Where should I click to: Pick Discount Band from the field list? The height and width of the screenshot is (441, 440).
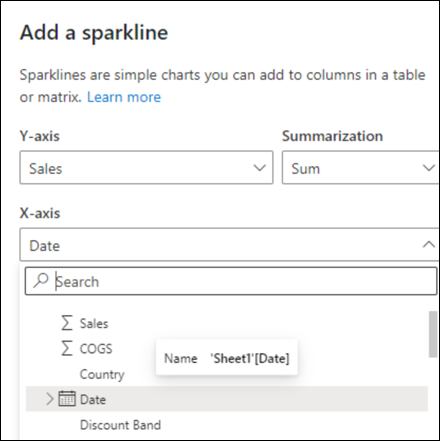pyautogui.click(x=120, y=425)
